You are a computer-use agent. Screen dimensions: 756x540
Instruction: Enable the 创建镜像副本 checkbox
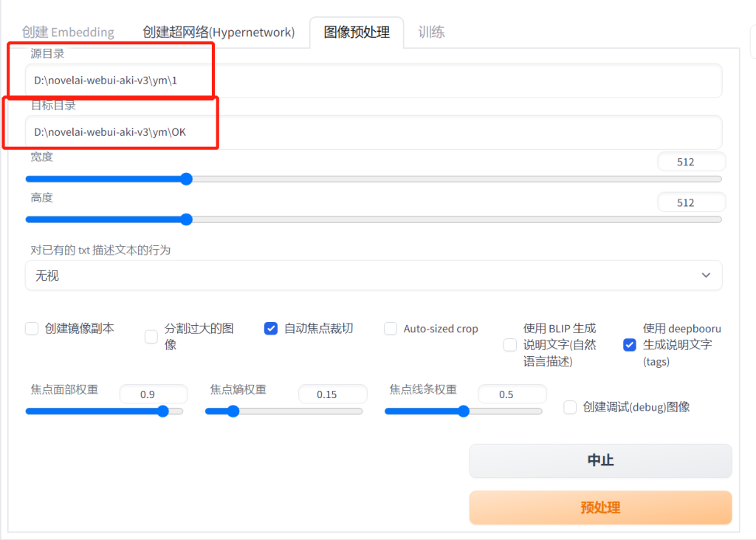click(32, 329)
